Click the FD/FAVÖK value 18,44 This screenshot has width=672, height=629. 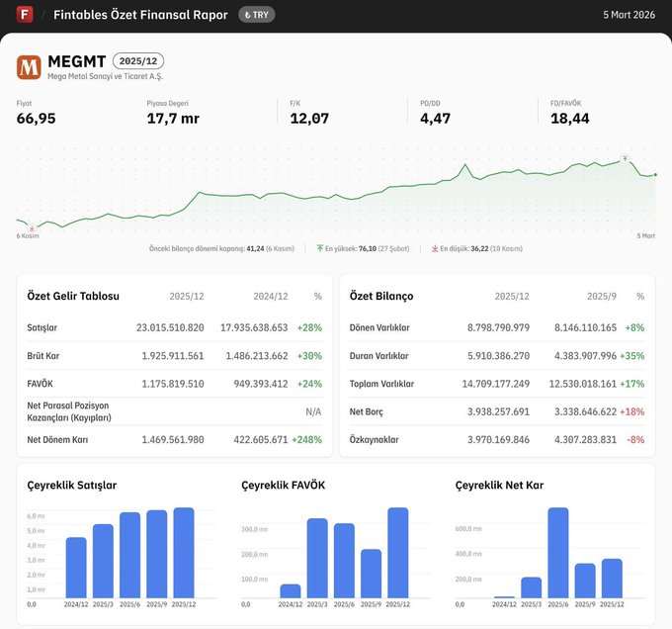(570, 119)
